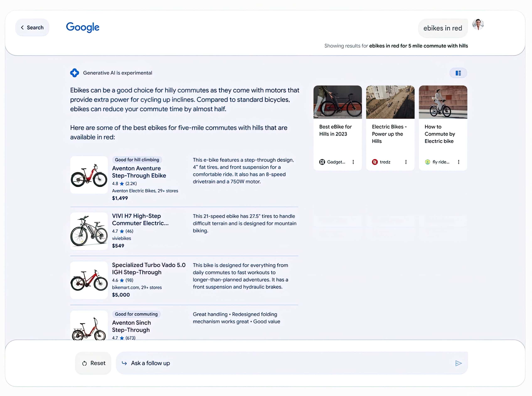Click the fly rides source logo icon
The height and width of the screenshot is (396, 532).
pyautogui.click(x=427, y=162)
